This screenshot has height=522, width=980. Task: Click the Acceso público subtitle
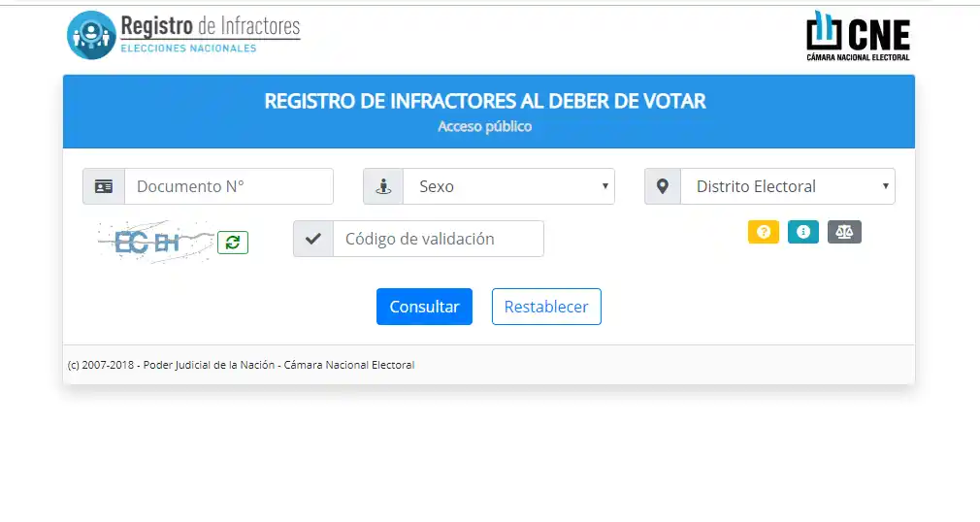point(485,127)
